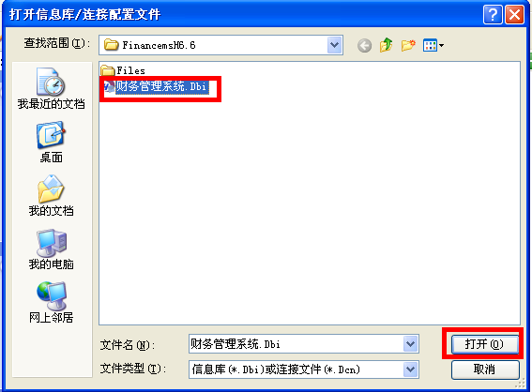Open 网上邻居 in the places bar

[x=52, y=303]
